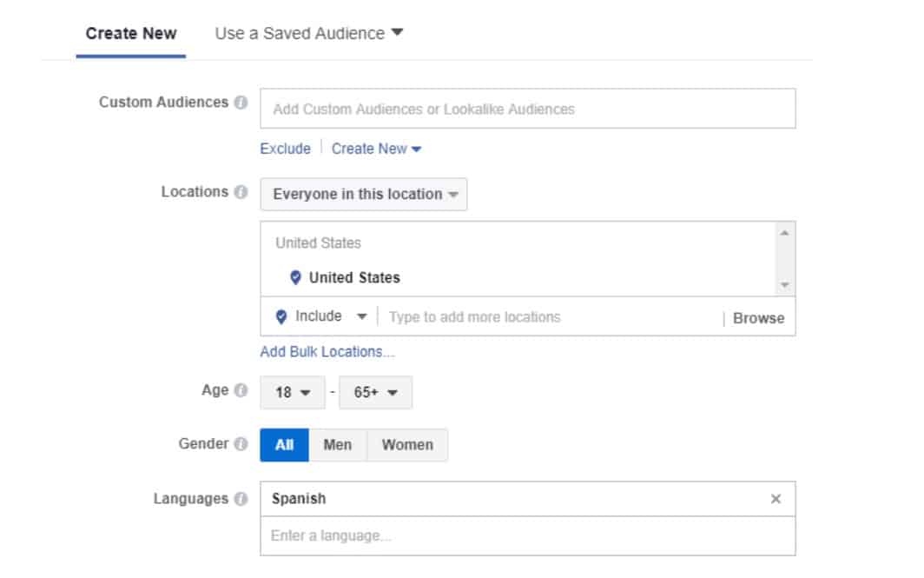
Task: Click the Browse locations button
Action: (x=758, y=318)
